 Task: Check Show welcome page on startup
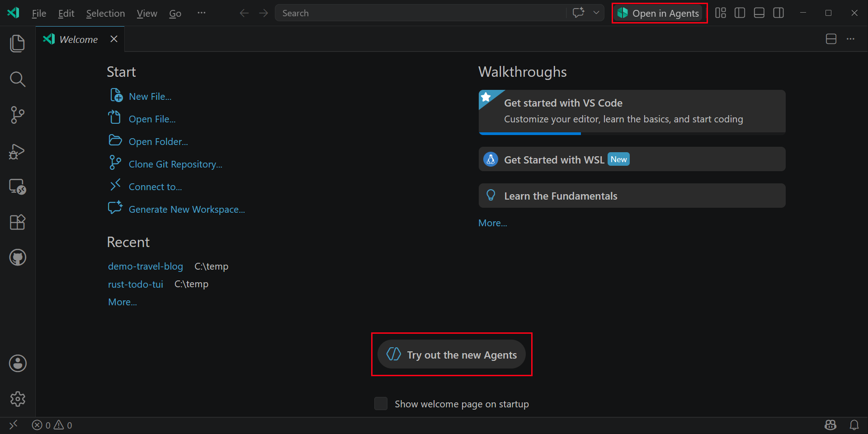tap(381, 403)
